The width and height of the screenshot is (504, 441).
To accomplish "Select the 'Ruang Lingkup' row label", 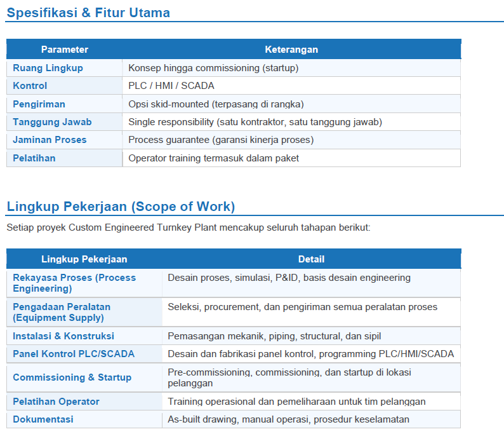I will coord(64,68).
